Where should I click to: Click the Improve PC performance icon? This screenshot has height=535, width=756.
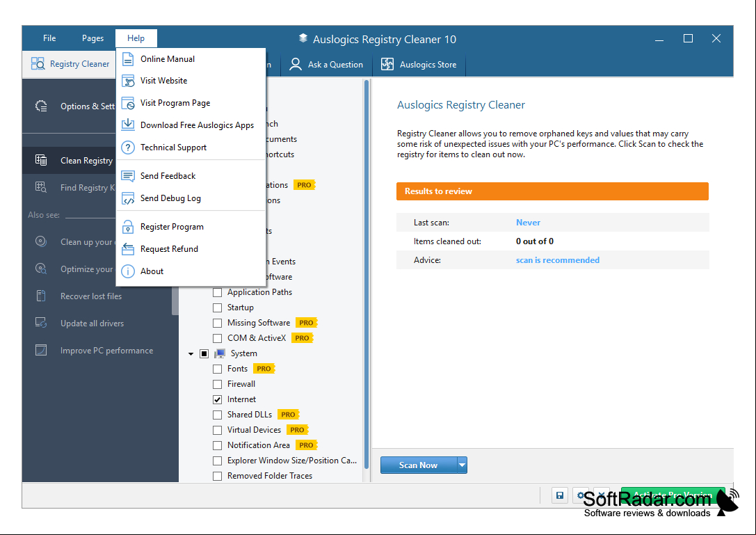point(42,350)
